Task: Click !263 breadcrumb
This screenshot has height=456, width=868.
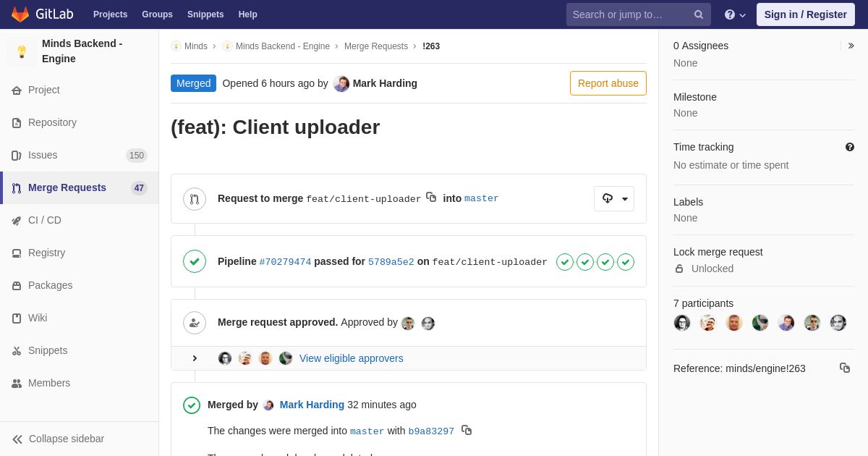Action: coord(431,46)
